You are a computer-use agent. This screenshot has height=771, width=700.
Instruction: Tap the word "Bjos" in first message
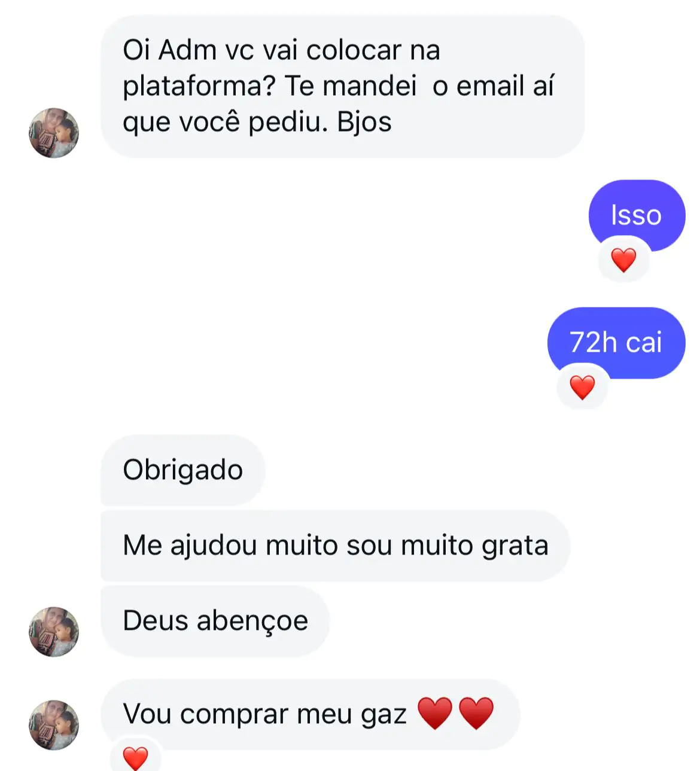pyautogui.click(x=364, y=122)
